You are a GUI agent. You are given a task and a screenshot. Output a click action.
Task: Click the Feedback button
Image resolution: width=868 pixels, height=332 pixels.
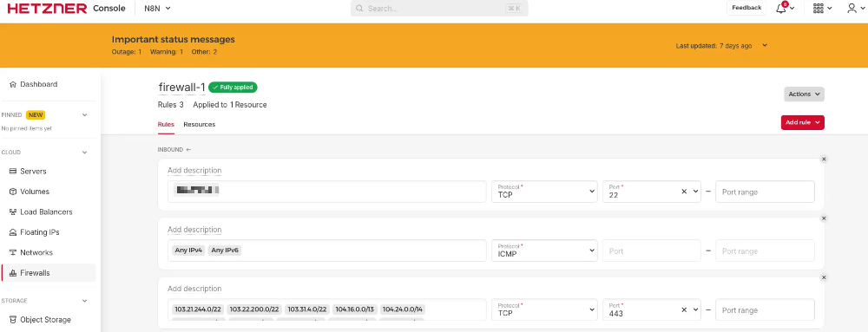pyautogui.click(x=746, y=8)
